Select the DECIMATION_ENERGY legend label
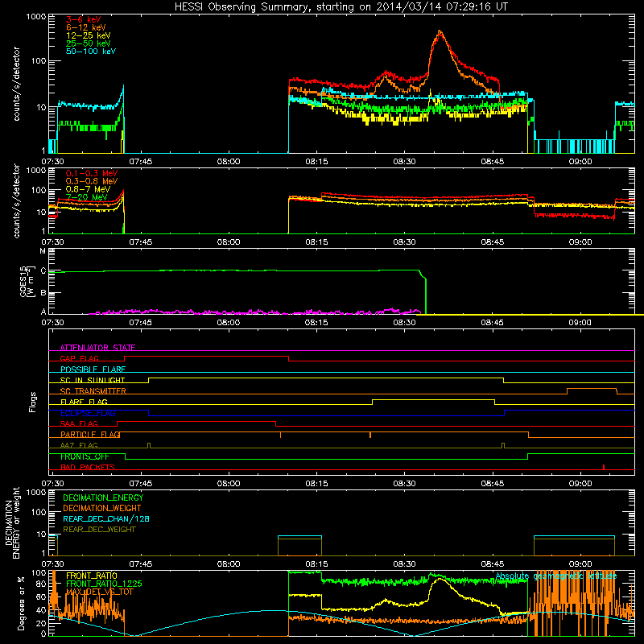644x644 pixels. [x=103, y=497]
